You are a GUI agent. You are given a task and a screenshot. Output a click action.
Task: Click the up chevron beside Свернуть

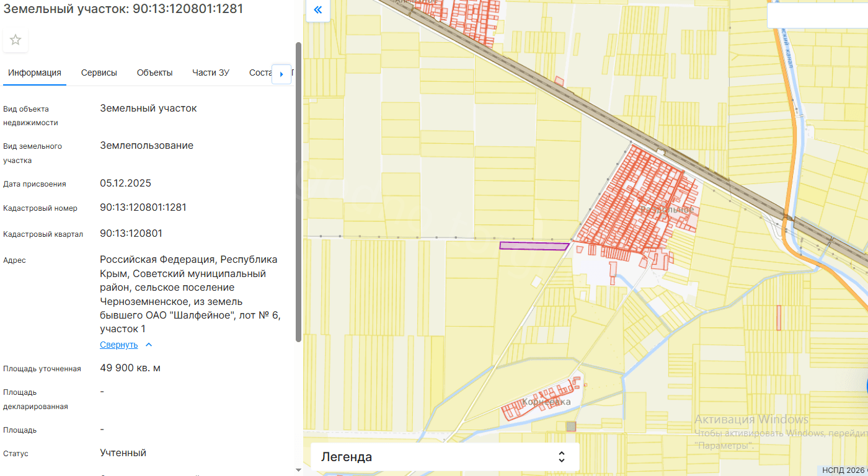coord(149,345)
